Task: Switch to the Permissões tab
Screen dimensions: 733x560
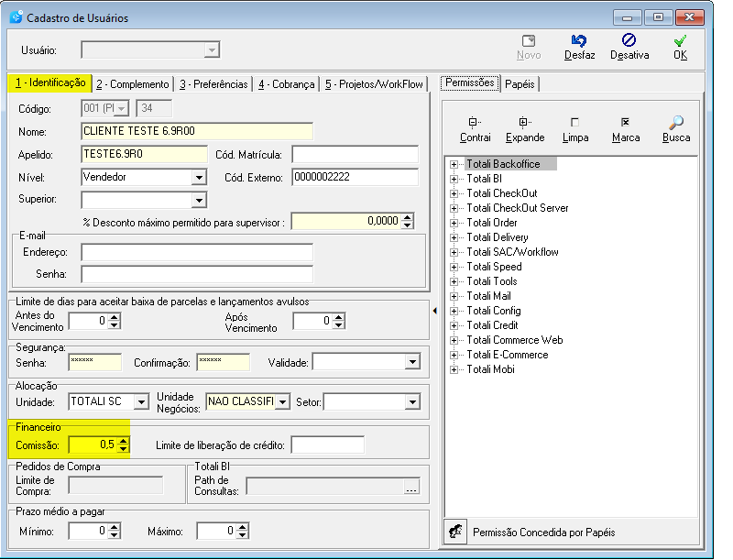Action: [x=470, y=82]
